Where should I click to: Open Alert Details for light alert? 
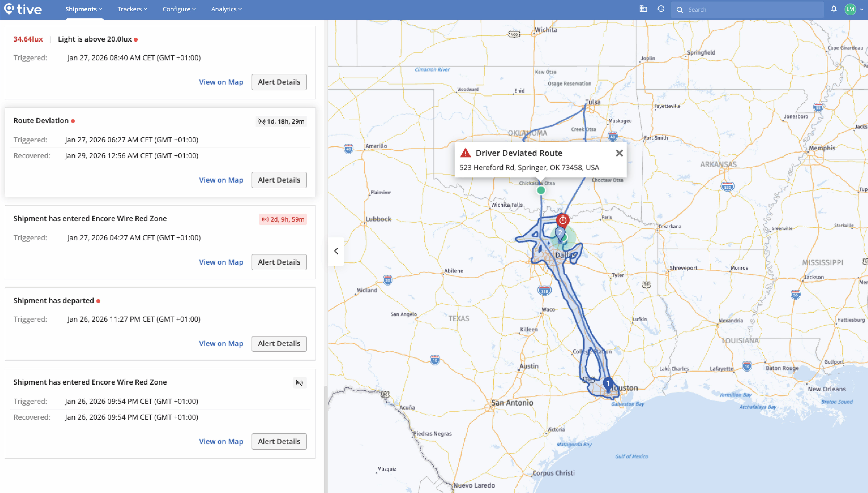pos(279,82)
